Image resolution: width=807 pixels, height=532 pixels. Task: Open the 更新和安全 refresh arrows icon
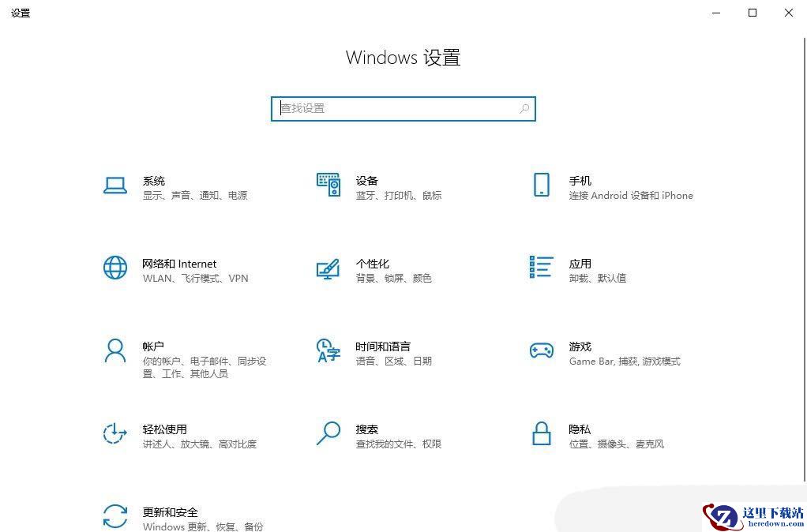[114, 516]
